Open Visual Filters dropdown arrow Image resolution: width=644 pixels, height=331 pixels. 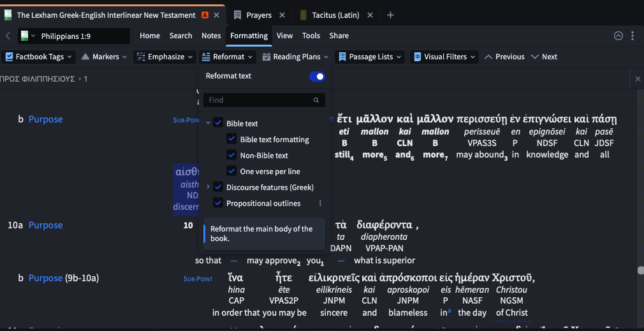point(472,57)
